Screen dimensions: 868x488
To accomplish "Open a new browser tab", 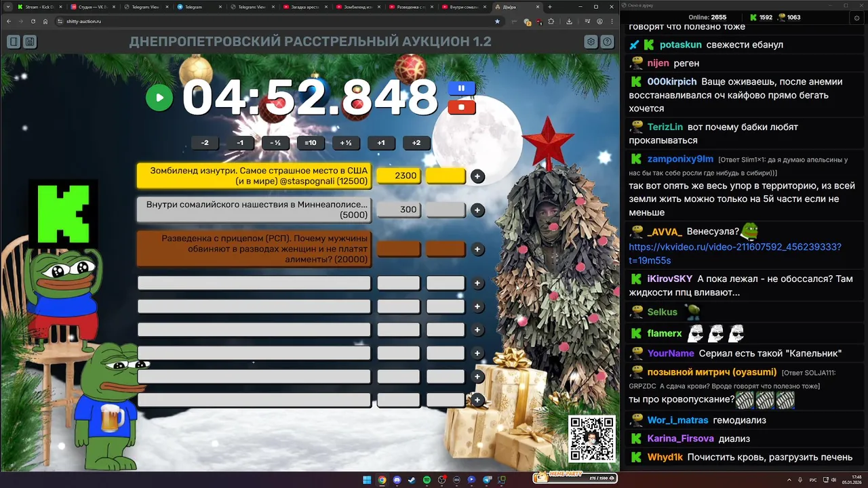I will [549, 7].
